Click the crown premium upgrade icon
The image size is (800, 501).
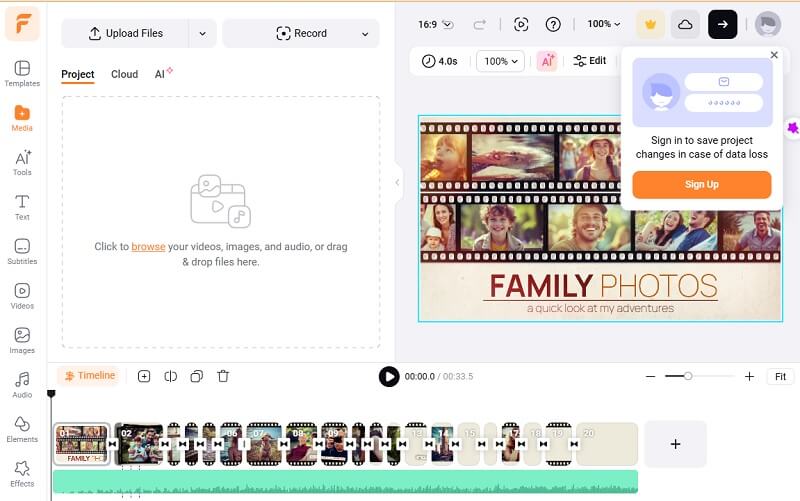tap(651, 24)
